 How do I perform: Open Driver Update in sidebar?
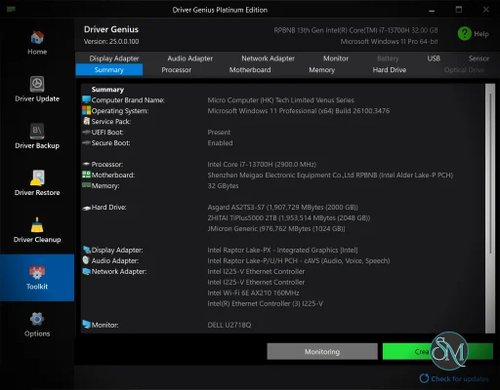click(x=37, y=89)
